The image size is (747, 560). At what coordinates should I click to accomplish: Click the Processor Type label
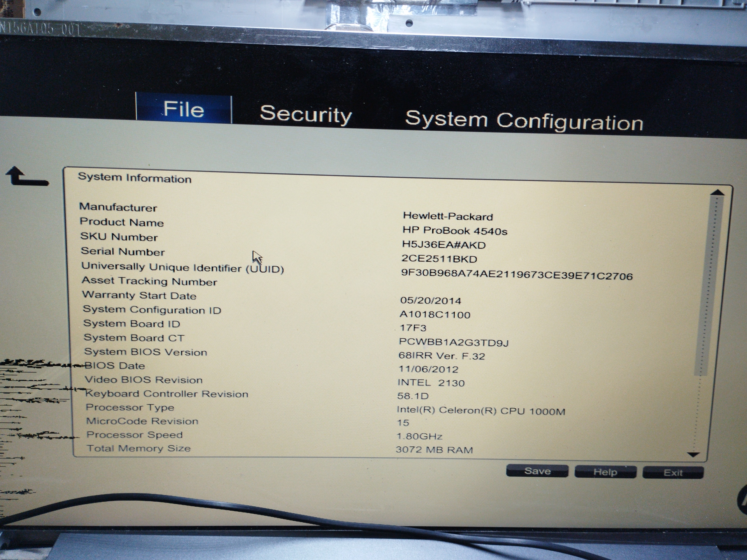click(x=130, y=408)
